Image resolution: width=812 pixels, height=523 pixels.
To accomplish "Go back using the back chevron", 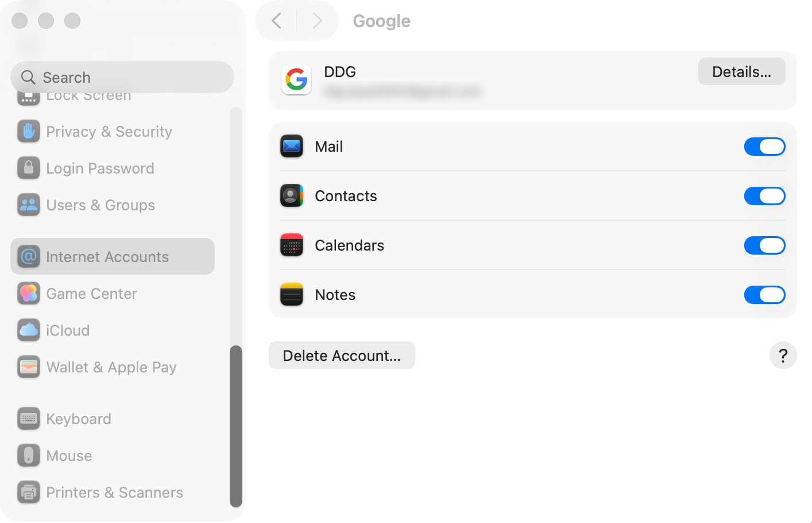I will click(x=277, y=21).
